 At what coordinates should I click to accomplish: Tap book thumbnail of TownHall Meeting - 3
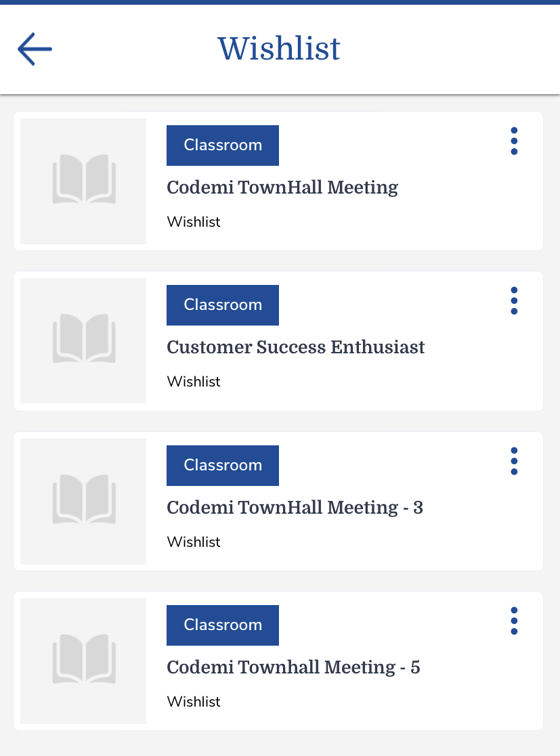83,501
